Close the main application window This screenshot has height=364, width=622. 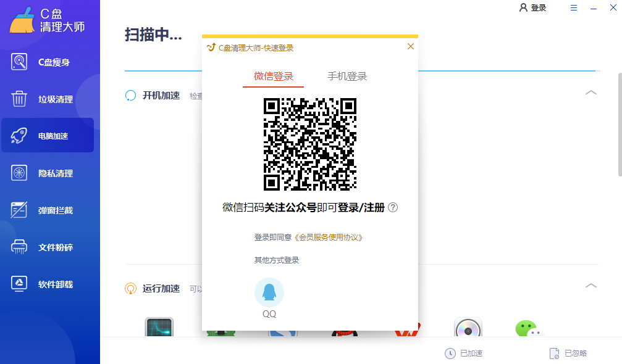(613, 7)
